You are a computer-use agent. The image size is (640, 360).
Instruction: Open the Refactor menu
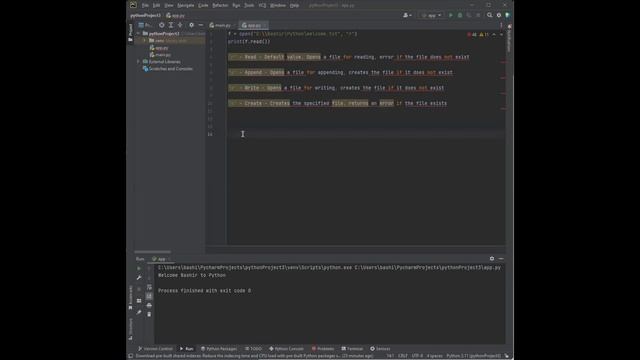[220, 5]
